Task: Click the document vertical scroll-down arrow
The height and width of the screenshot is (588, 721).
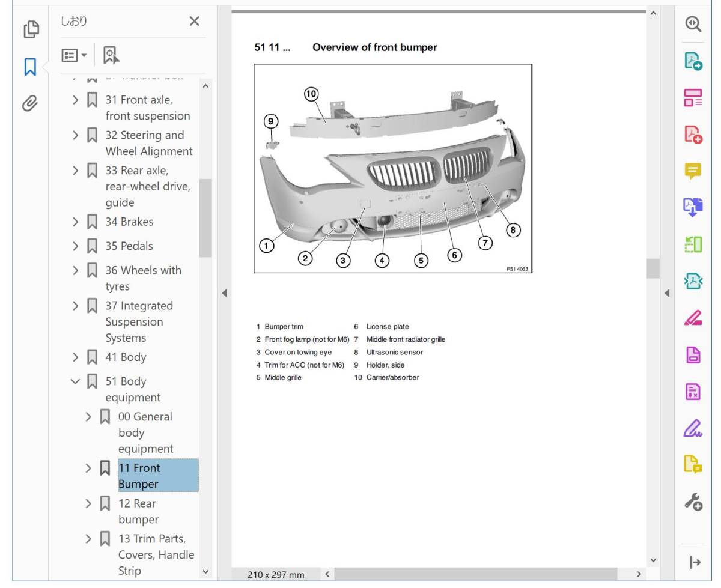Action: pyautogui.click(x=653, y=560)
